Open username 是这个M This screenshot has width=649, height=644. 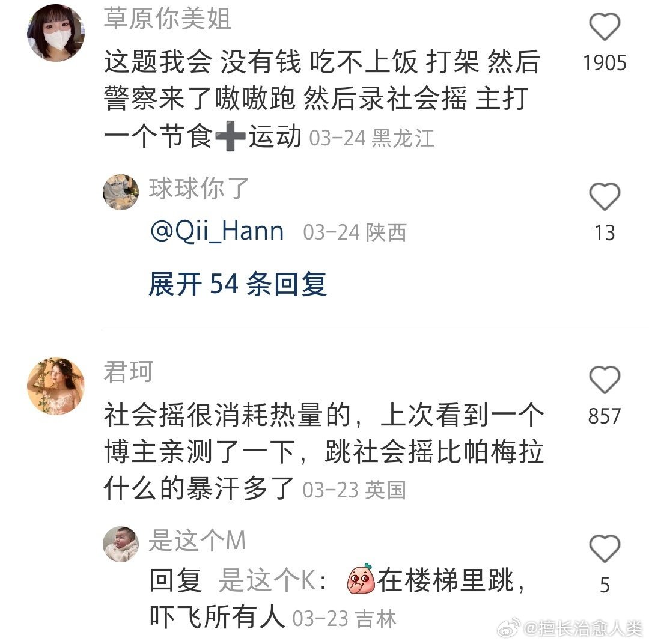point(198,540)
